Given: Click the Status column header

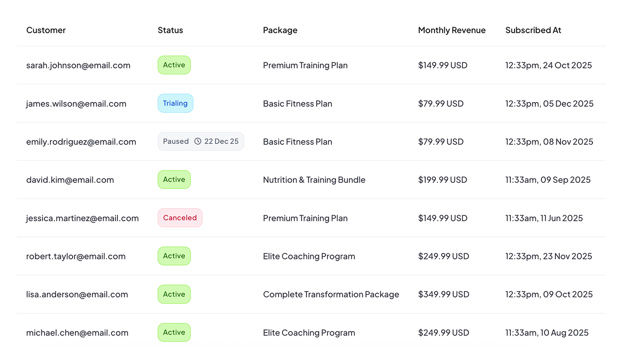Looking at the screenshot, I should click(x=170, y=30).
